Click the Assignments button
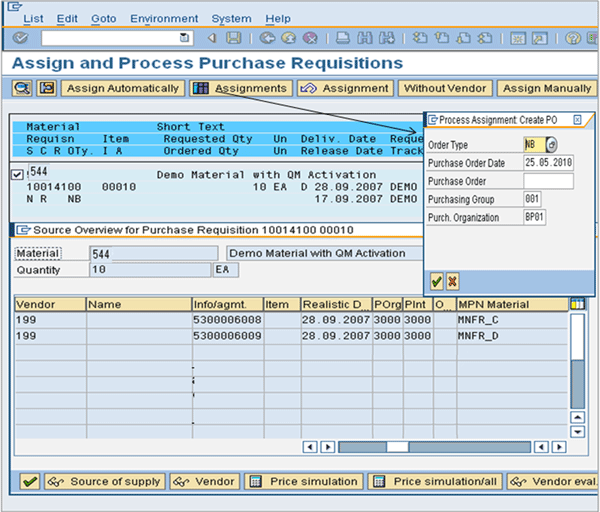This screenshot has width=600, height=512. point(241,88)
